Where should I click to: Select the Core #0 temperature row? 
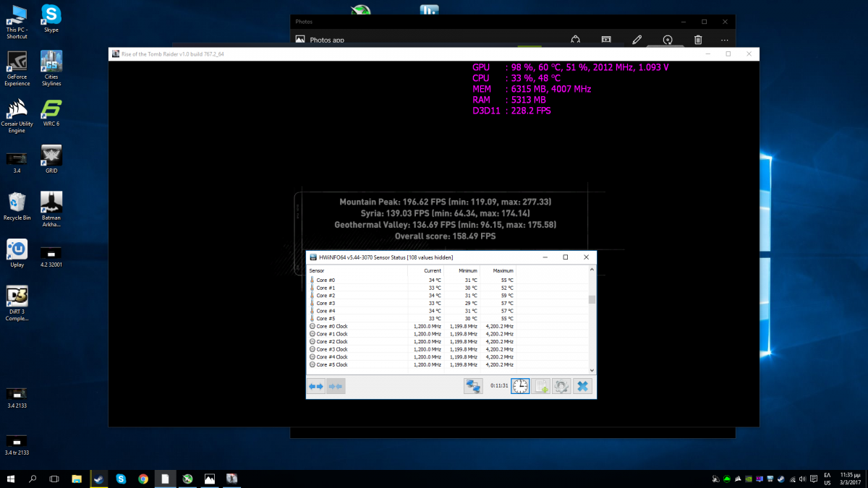point(447,280)
